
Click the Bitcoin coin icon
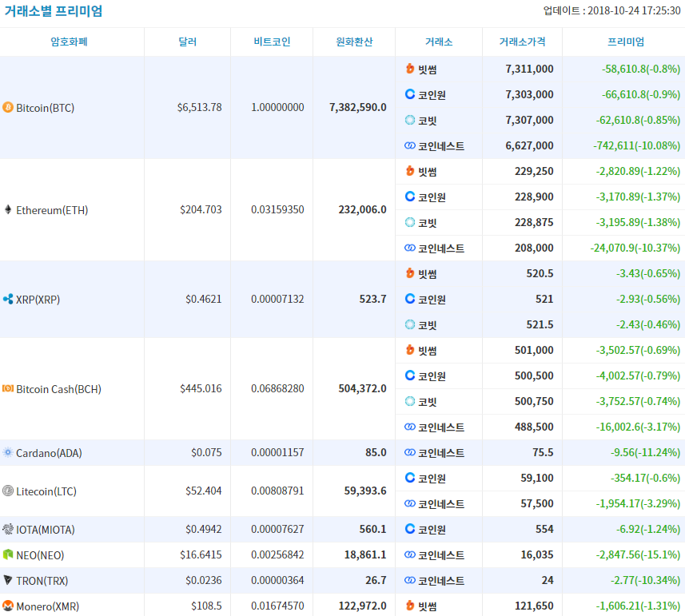click(8, 107)
